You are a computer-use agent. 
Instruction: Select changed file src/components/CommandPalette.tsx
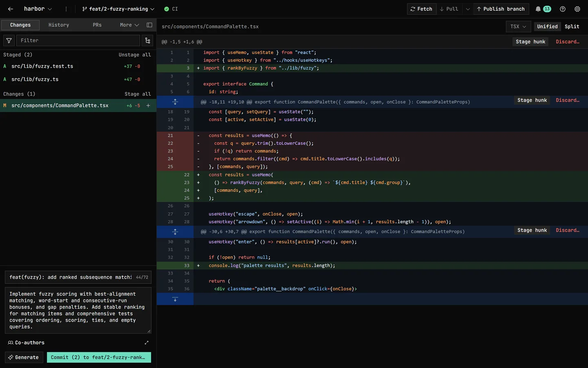point(78,105)
